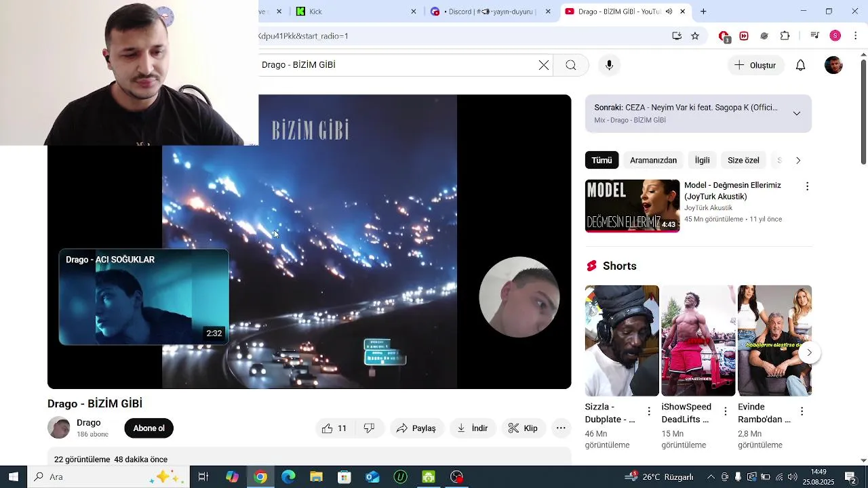Like the video with thumbs up
The image size is (868, 488).
pyautogui.click(x=334, y=428)
